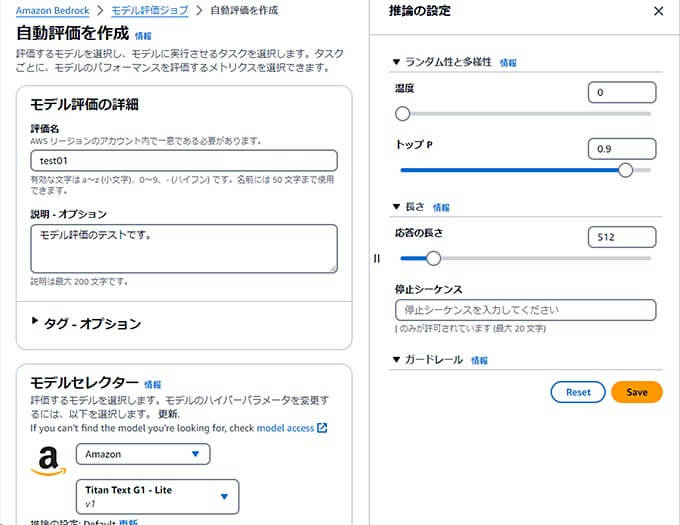Go to モデル評価ジョブ breadcrumb
680x525 pixels.
point(150,10)
